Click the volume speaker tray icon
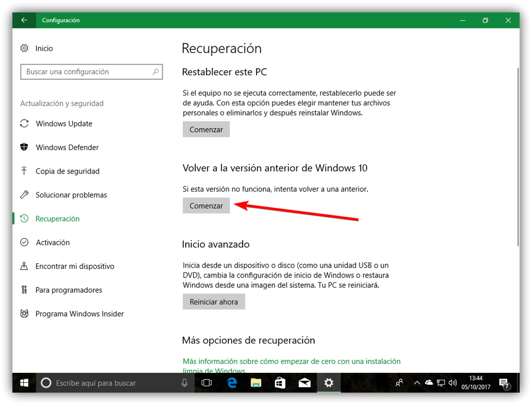The image size is (532, 405). 453,383
